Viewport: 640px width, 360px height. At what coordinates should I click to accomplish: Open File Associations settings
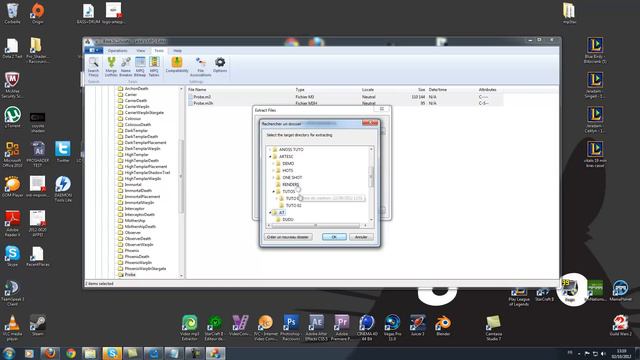coord(200,67)
